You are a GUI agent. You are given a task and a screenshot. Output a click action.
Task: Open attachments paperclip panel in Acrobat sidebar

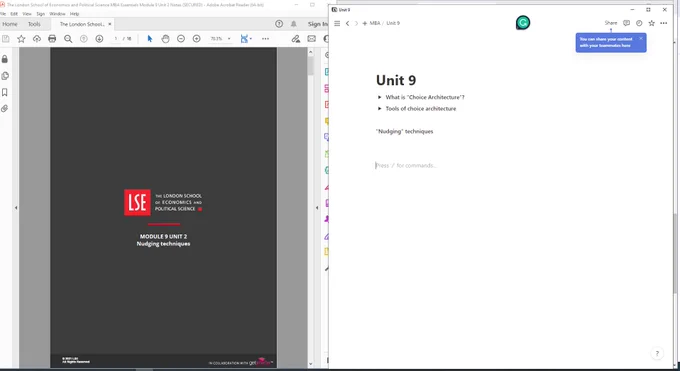5,108
